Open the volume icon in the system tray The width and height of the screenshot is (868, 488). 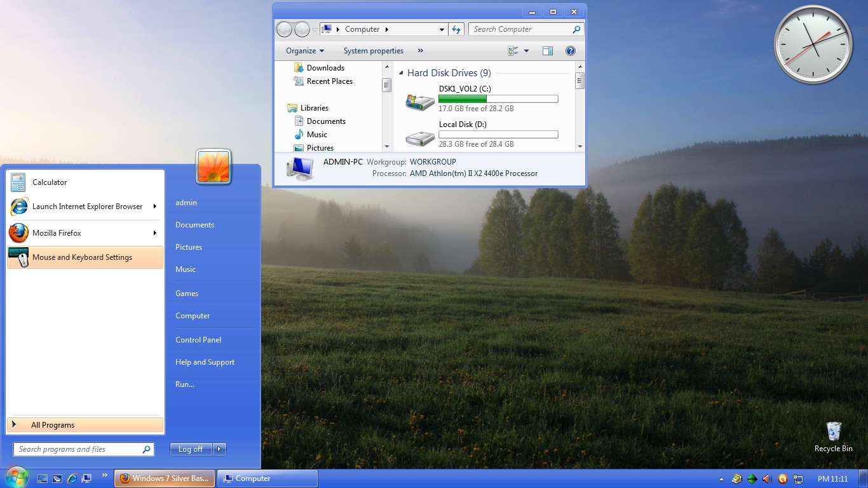pyautogui.click(x=767, y=478)
